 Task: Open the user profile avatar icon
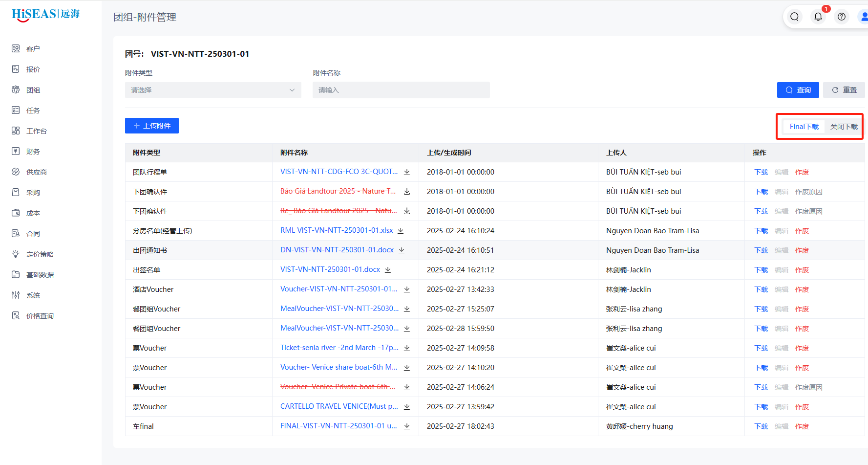tap(864, 17)
